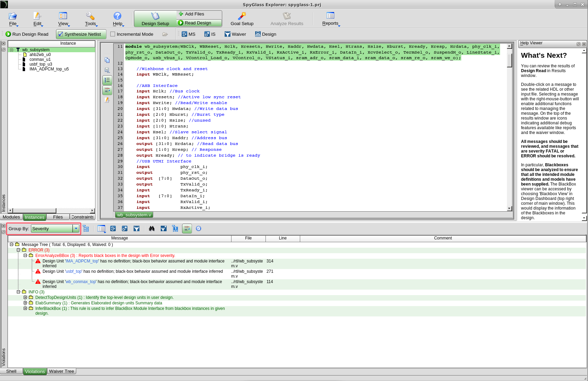The height and width of the screenshot is (381, 588).
Task: Open the Edit menu
Action: (37, 19)
